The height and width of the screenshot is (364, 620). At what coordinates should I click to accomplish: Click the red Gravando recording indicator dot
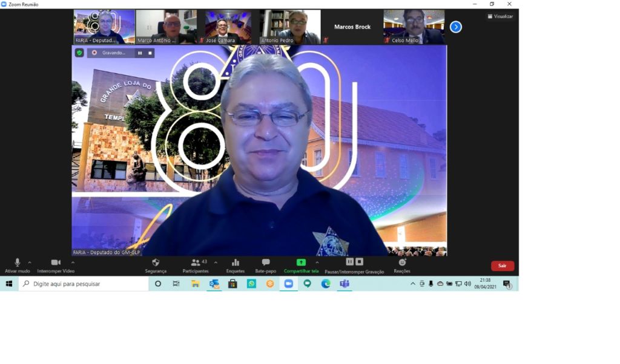coord(94,53)
